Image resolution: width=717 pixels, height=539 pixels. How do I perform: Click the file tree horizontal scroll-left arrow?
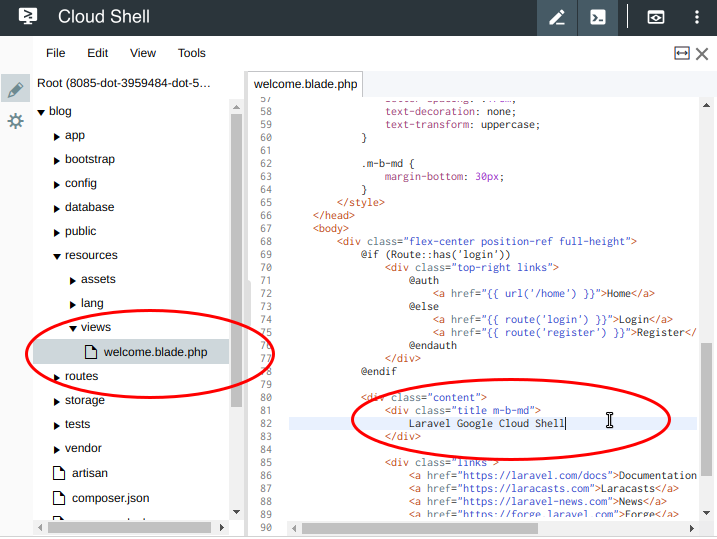click(40, 528)
